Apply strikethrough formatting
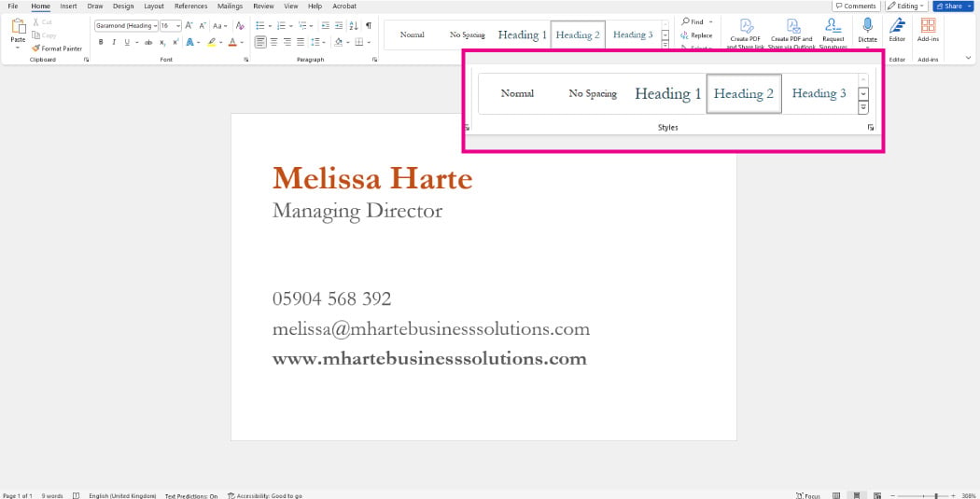 (x=148, y=43)
